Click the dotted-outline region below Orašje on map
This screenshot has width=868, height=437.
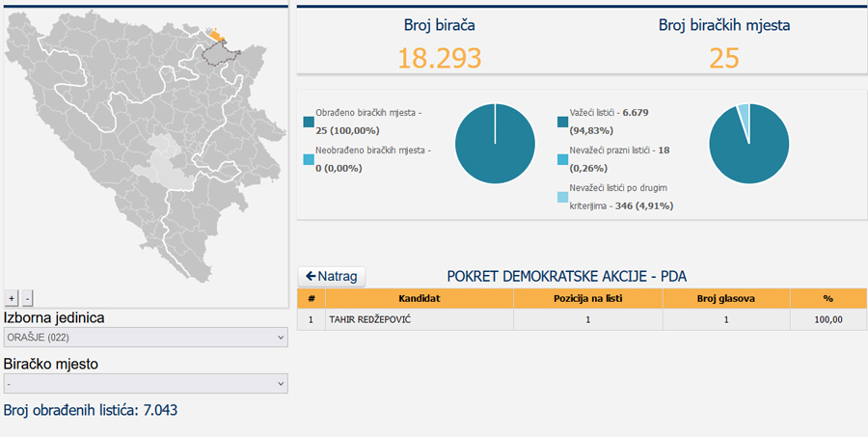tap(220, 55)
